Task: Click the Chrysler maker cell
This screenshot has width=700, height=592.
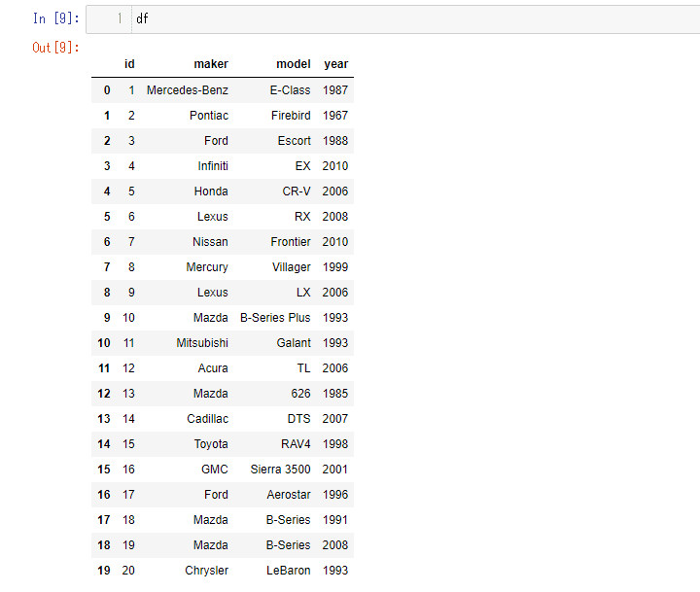Action: [207, 571]
